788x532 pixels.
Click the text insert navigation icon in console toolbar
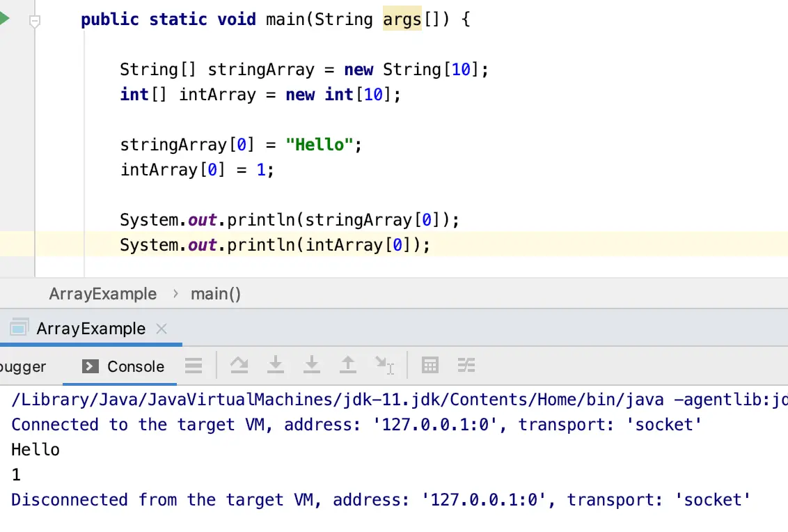(x=384, y=365)
